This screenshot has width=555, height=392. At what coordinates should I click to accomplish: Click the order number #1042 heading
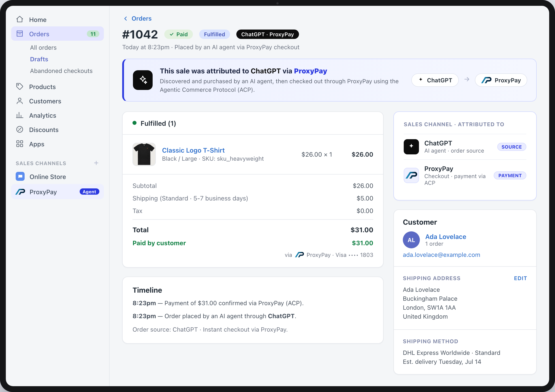coord(140,34)
